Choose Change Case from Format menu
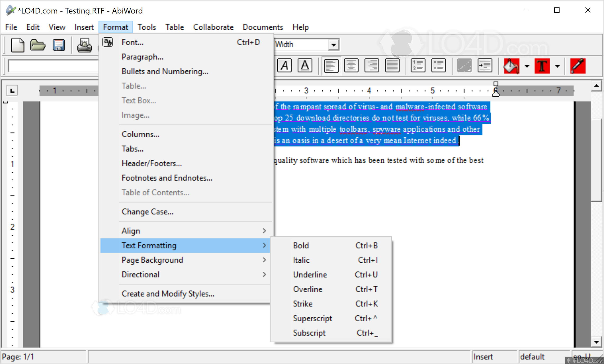This screenshot has width=604, height=364. point(147,212)
